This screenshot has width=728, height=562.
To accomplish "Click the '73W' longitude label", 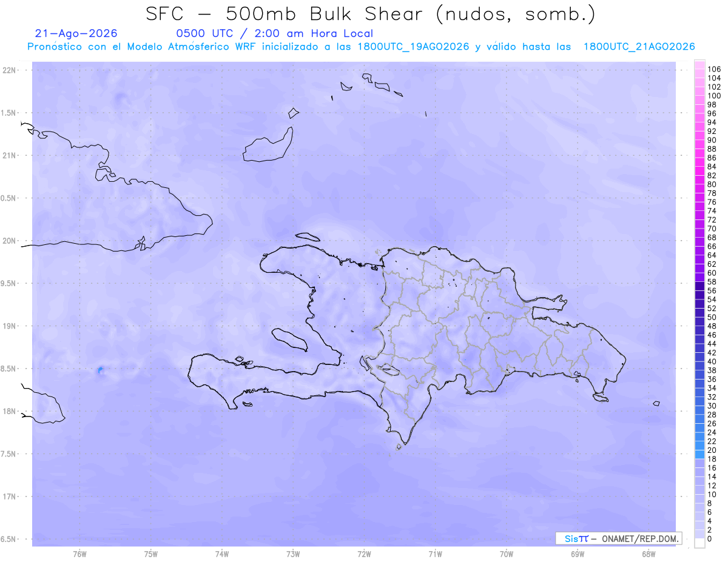I will 293,554.
